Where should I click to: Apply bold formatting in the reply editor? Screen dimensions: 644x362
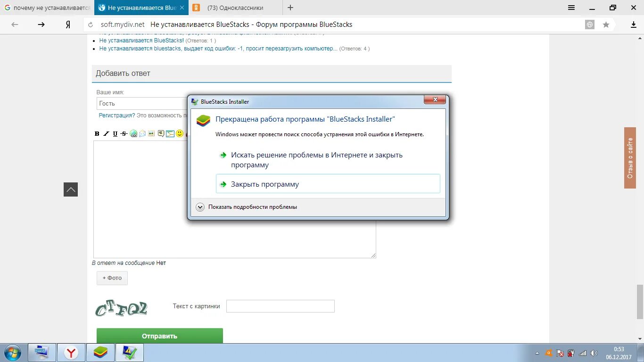click(x=97, y=134)
